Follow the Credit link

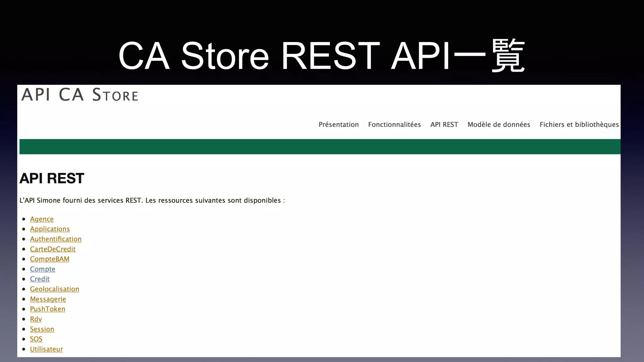click(40, 279)
